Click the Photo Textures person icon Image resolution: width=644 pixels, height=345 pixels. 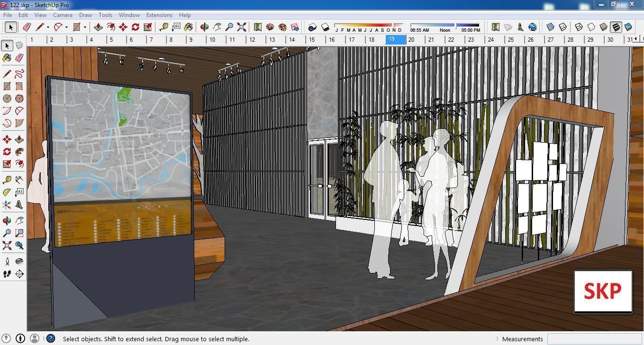(520, 27)
